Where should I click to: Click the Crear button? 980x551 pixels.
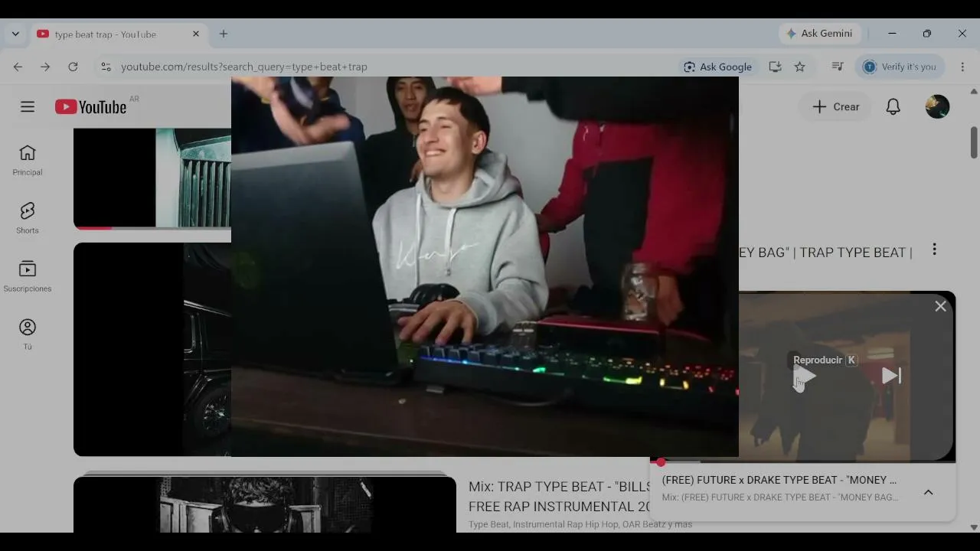click(835, 106)
